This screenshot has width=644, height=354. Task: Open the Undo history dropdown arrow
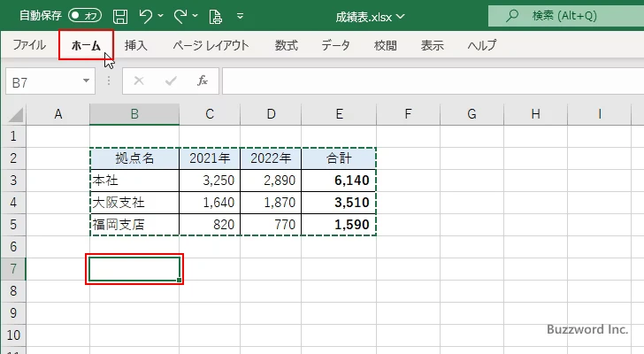[x=161, y=16]
